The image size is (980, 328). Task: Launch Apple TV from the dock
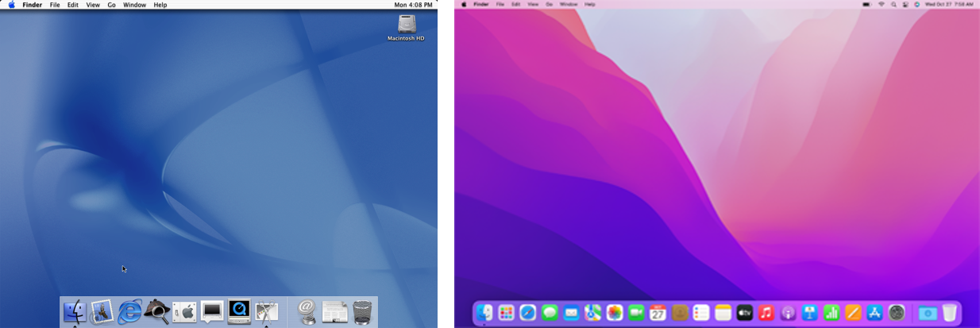[x=745, y=313]
